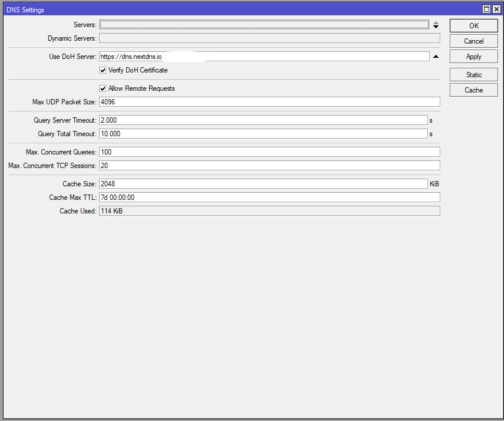Image resolution: width=504 pixels, height=421 pixels.
Task: Toggle Allow Remote Requests checkbox
Action: pos(103,89)
